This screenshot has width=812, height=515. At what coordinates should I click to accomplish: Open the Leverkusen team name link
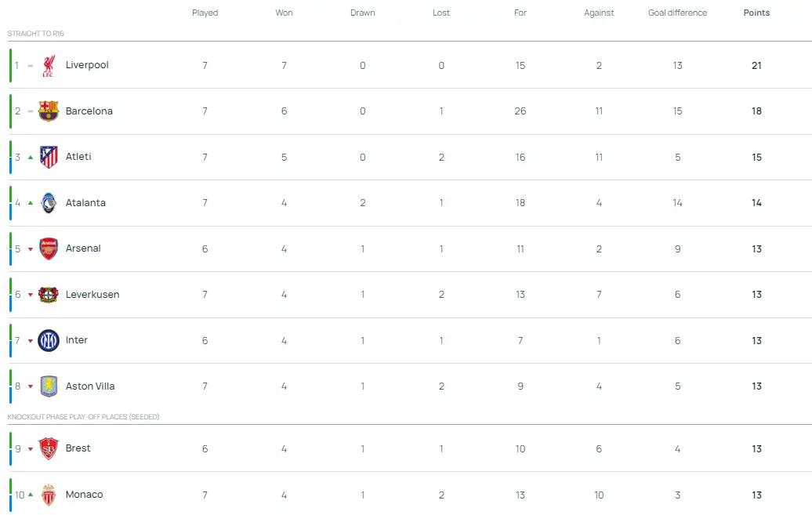coord(92,295)
